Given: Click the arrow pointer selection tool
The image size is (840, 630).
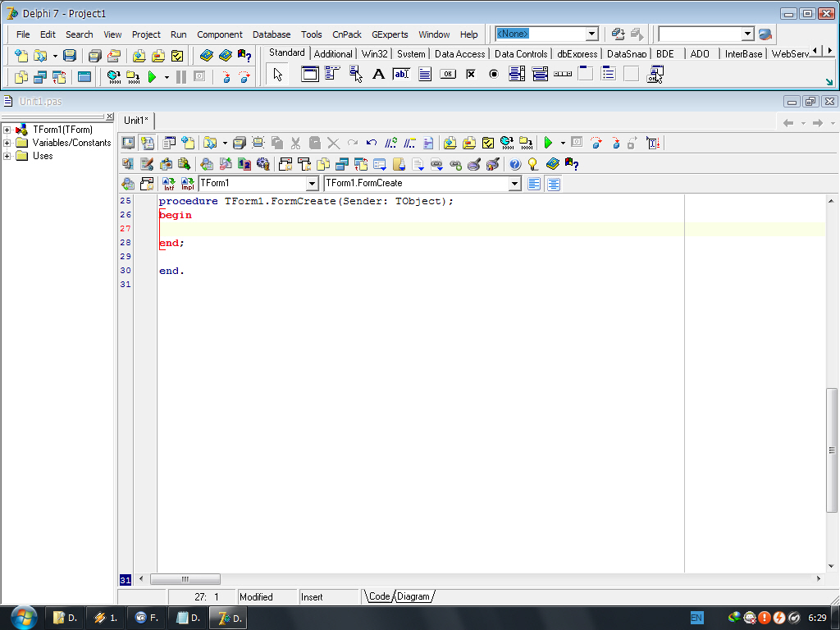Looking at the screenshot, I should [277, 74].
